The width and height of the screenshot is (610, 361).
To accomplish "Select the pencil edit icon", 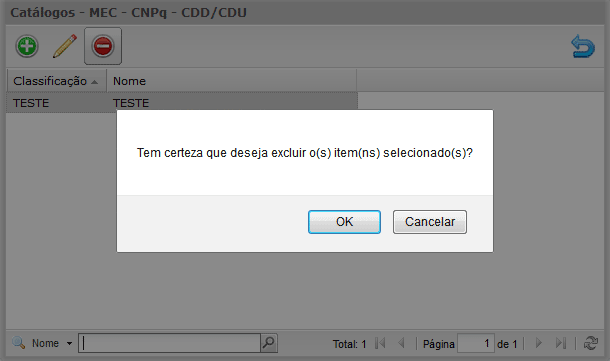I will coord(65,46).
